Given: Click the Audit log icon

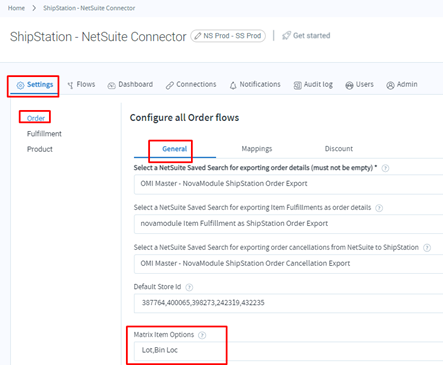Looking at the screenshot, I should 297,86.
